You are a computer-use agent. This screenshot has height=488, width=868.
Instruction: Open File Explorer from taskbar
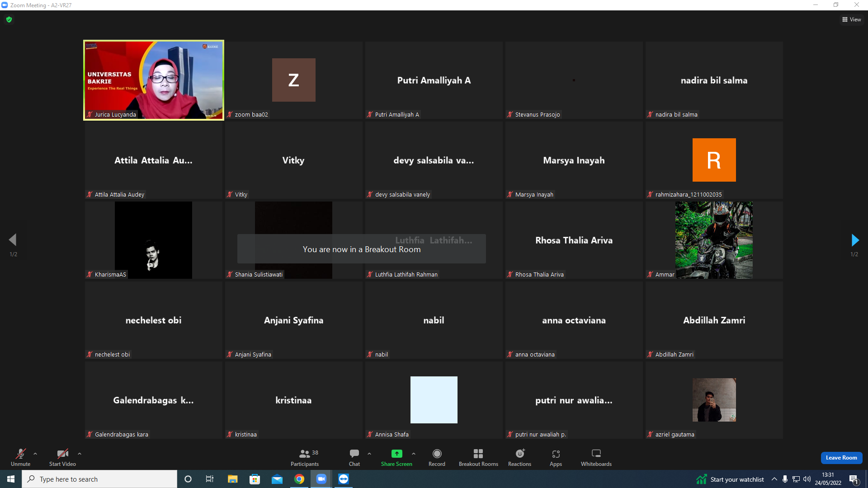(x=232, y=479)
